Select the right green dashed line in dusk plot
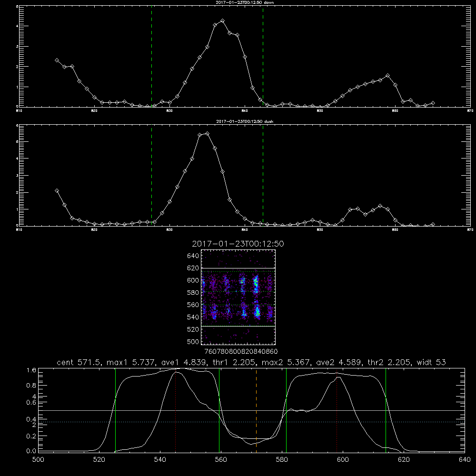Screen dimensions: 476x476 pyautogui.click(x=263, y=175)
